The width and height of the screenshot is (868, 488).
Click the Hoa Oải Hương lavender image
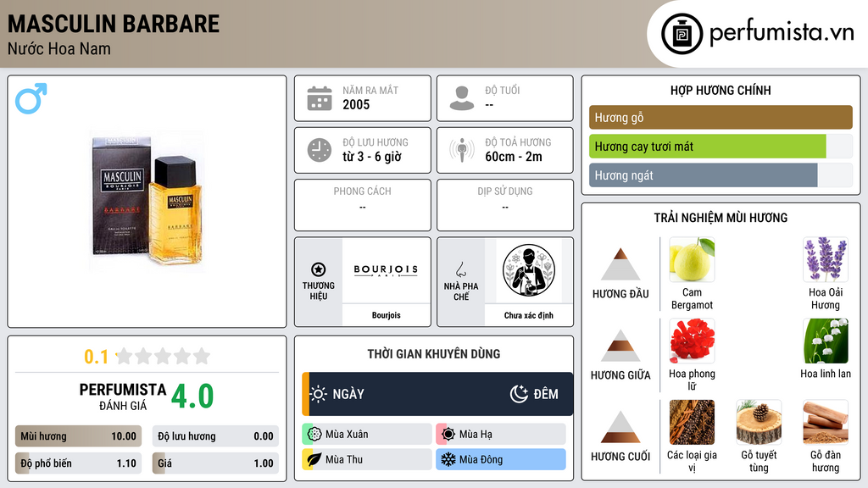point(826,259)
